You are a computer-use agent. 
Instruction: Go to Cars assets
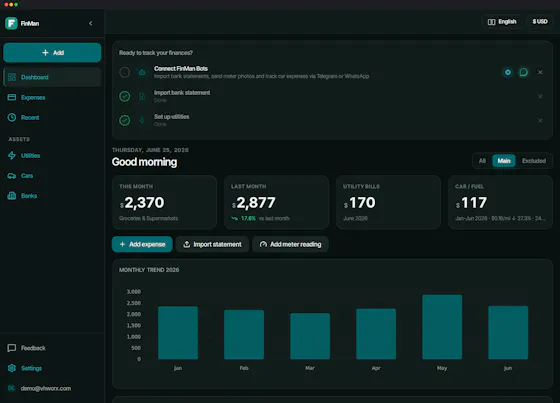pos(52,175)
